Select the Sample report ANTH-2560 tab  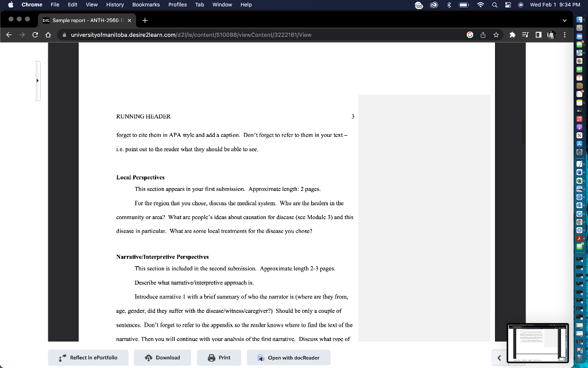[x=86, y=20]
